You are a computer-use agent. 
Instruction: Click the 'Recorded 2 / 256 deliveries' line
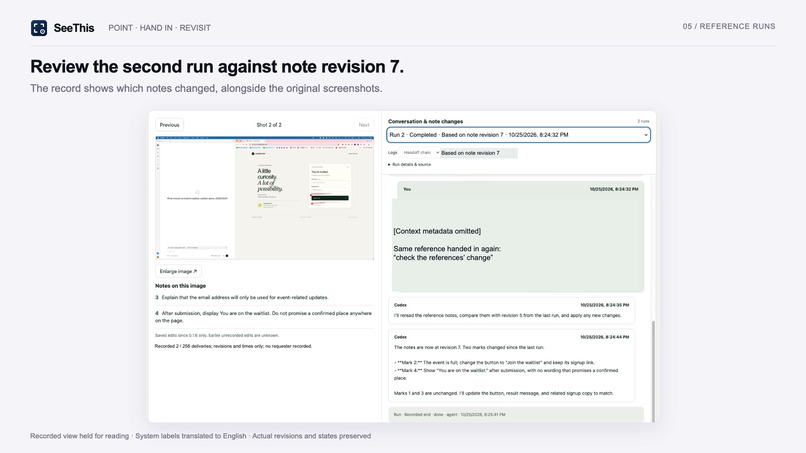pos(233,346)
